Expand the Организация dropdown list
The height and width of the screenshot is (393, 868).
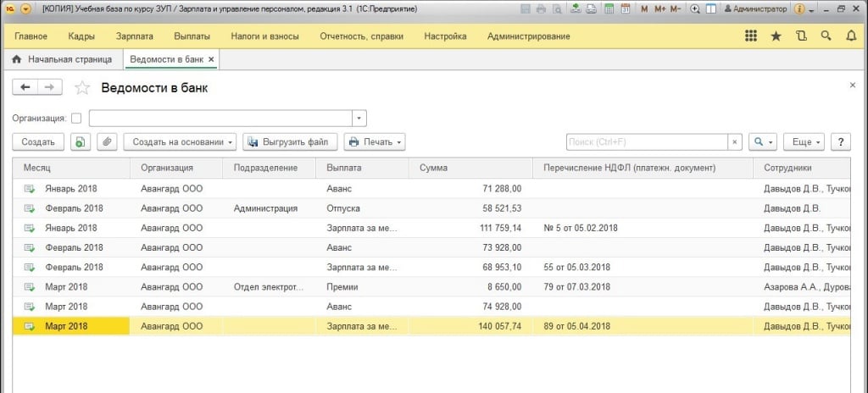pyautogui.click(x=359, y=119)
